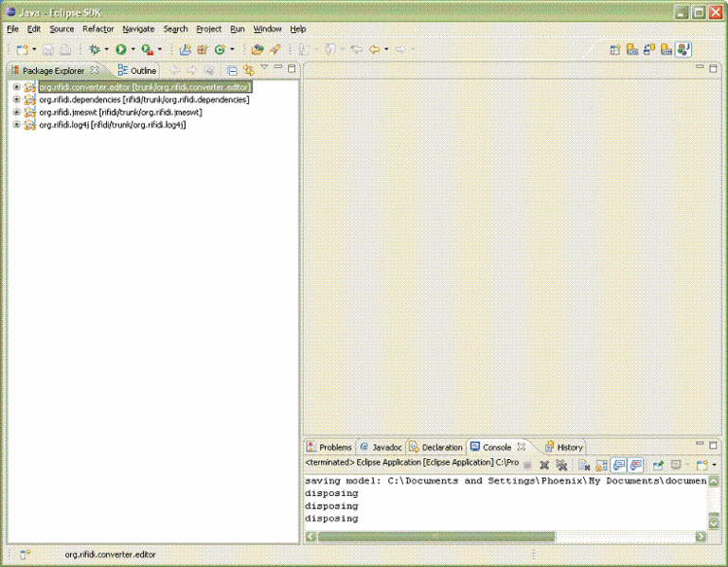Click Remove Launch X icon in Console
The image size is (728, 567).
coord(544,465)
